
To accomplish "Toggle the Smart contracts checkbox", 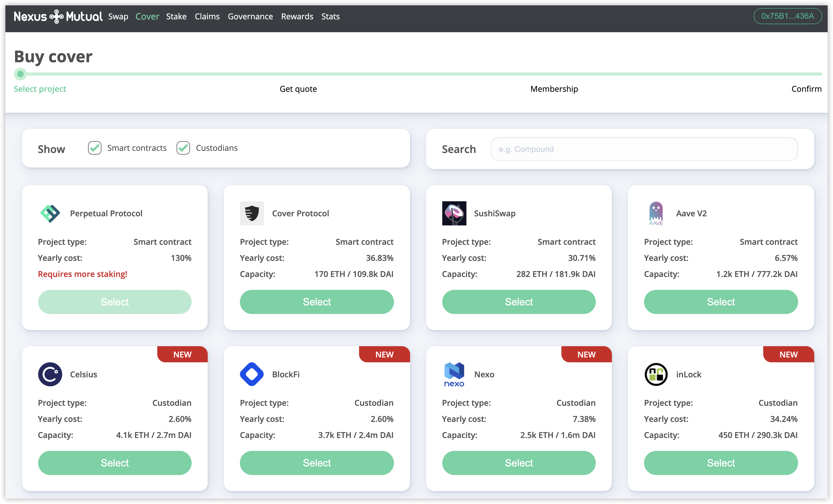I will tap(95, 148).
